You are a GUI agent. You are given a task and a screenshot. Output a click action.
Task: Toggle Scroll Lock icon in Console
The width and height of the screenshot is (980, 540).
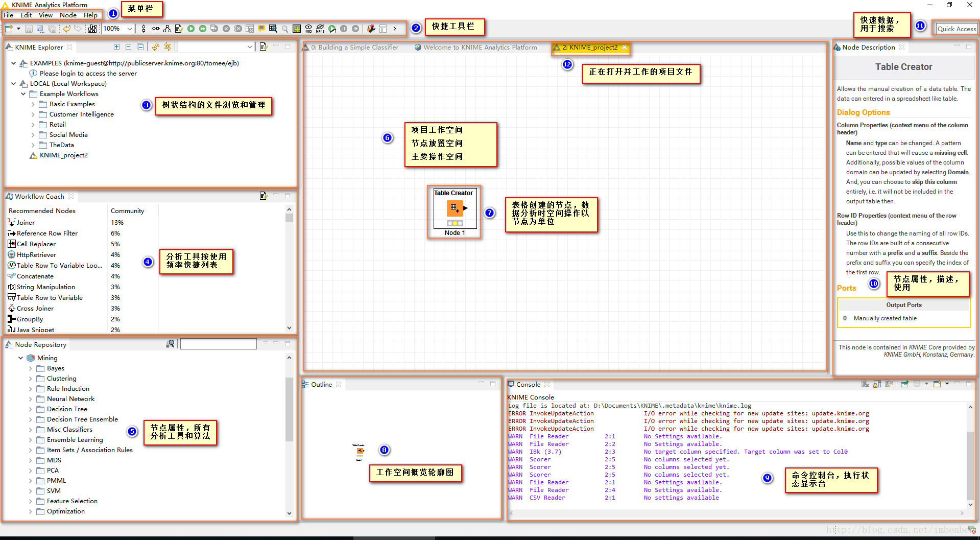(877, 384)
